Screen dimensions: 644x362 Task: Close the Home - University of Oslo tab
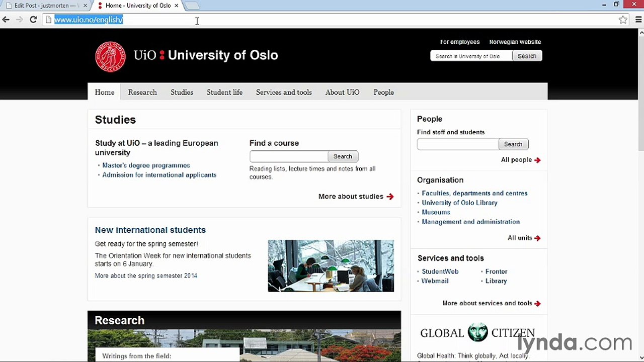[x=176, y=6]
